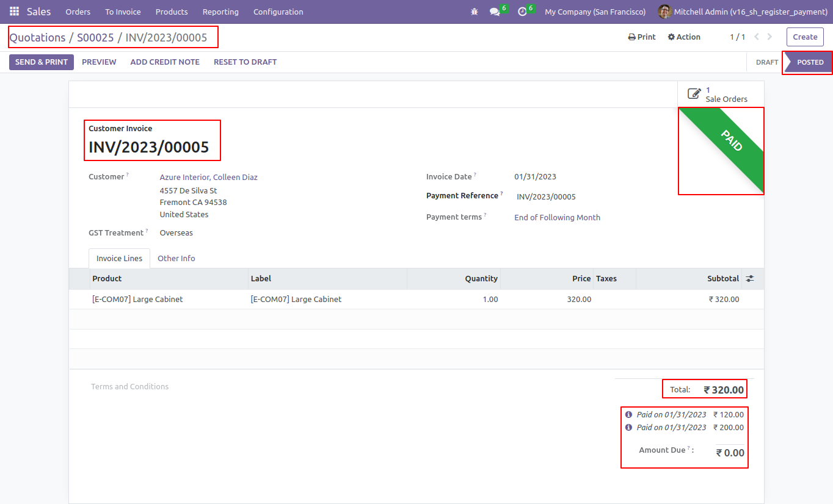Screen dimensions: 833x504
Task: Select the Posted status stage
Action: click(810, 62)
